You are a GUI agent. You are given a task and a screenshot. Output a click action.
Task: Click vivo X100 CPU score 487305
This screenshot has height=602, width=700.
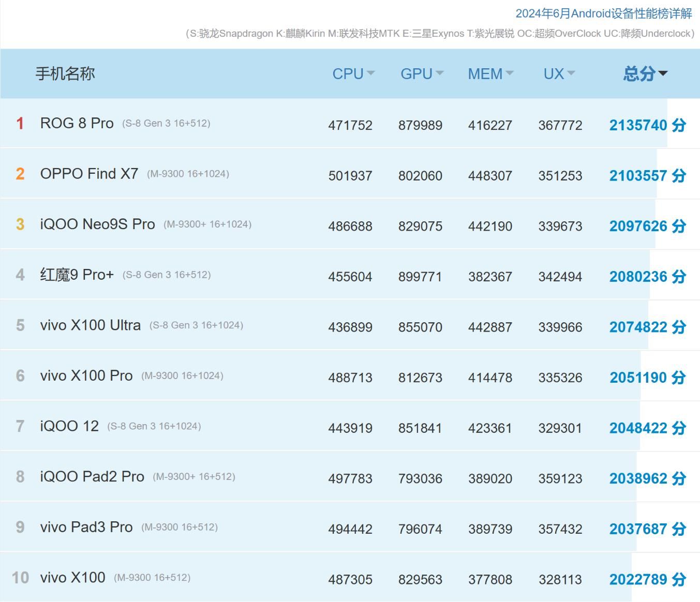[350, 580]
